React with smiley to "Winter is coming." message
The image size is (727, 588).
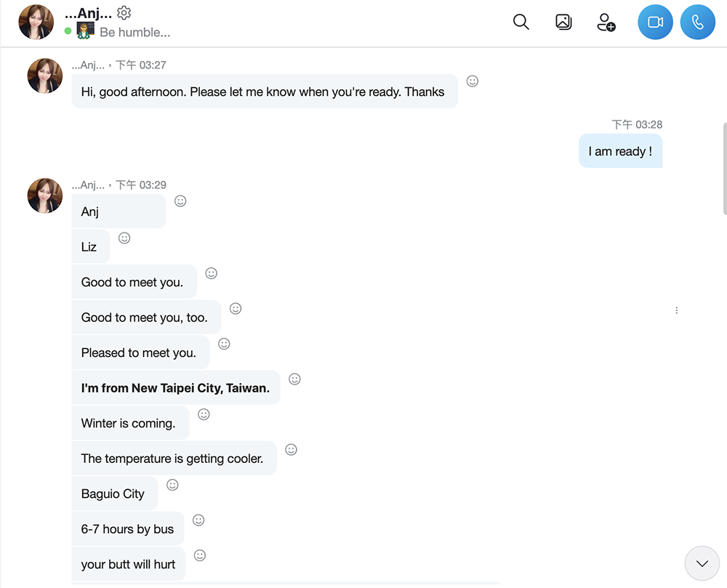coord(204,414)
